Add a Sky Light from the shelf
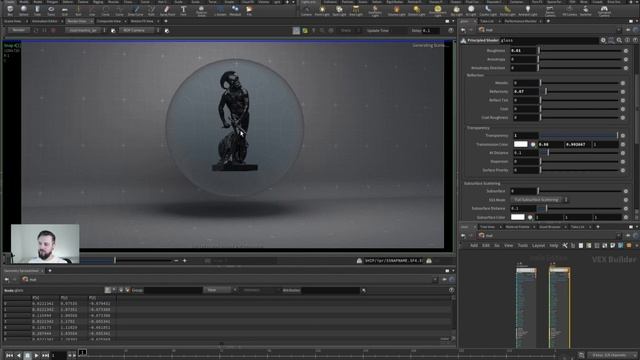 456,11
